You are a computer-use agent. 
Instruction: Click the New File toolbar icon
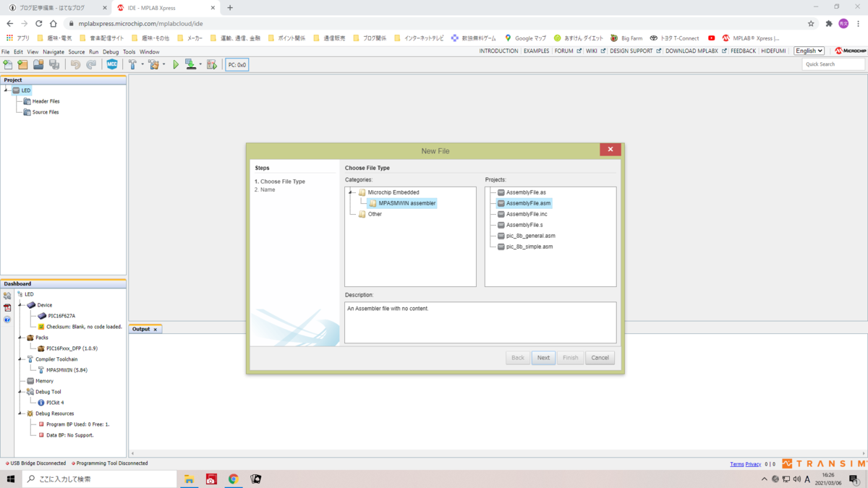[x=8, y=64]
